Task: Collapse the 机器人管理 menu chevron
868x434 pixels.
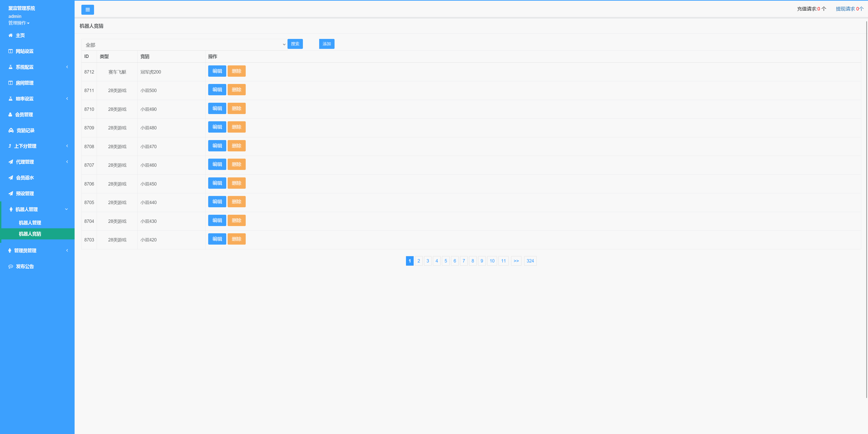Action: (x=66, y=209)
